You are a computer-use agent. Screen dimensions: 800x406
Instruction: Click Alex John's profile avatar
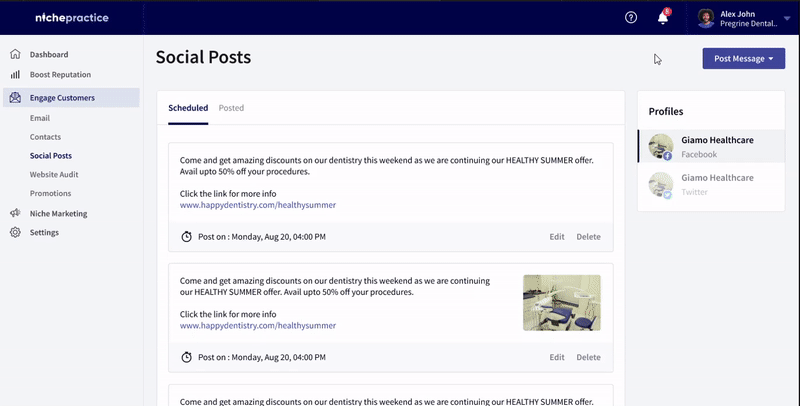pos(706,18)
